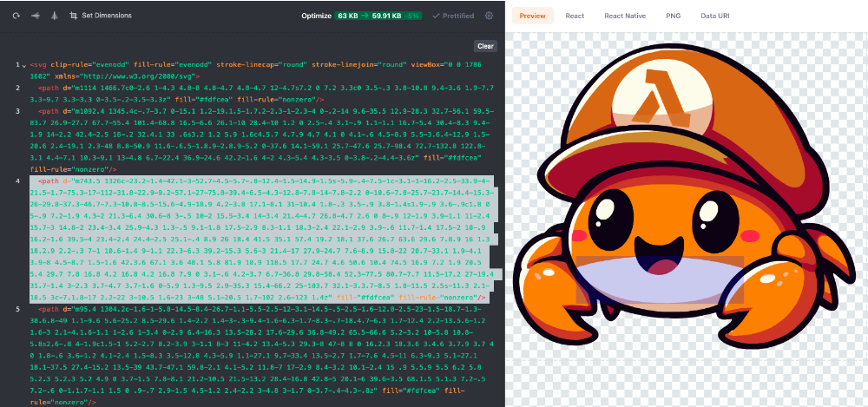Image resolution: width=868 pixels, height=407 pixels.
Task: Switch to the Preview tab
Action: (x=533, y=16)
